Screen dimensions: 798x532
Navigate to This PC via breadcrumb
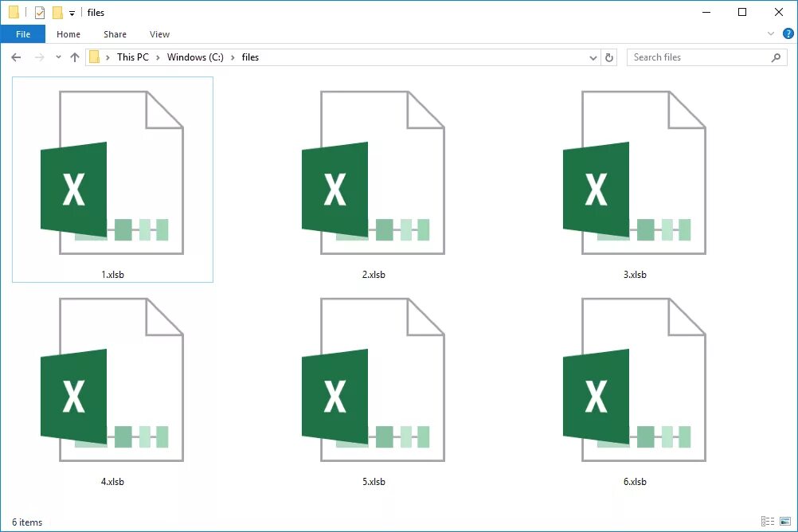(133, 57)
